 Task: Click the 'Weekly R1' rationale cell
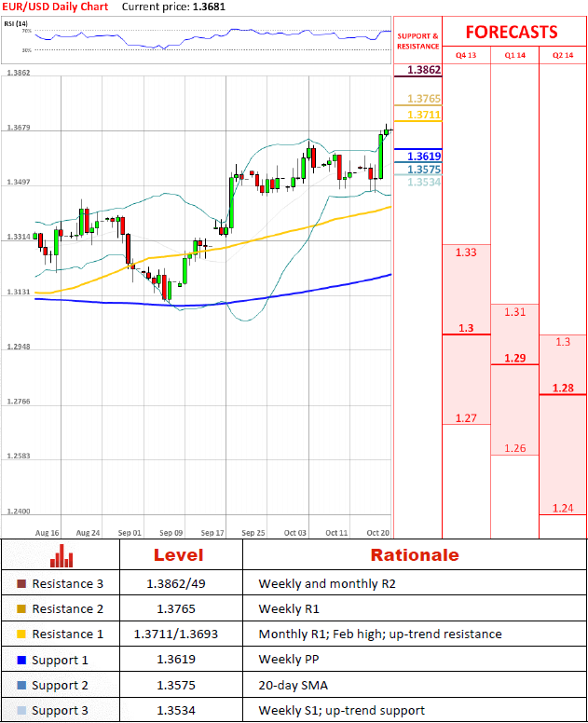tap(289, 609)
